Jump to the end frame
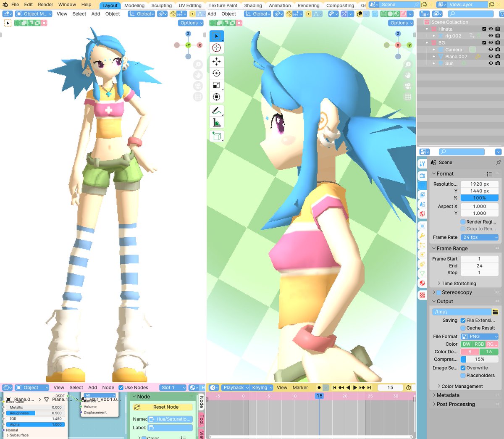This screenshot has height=439, width=504. click(369, 388)
